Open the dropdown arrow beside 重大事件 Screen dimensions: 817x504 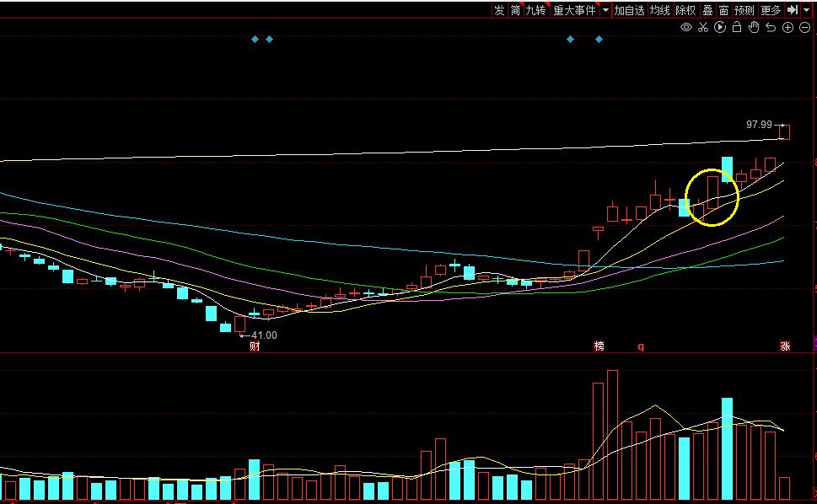pyautogui.click(x=605, y=10)
